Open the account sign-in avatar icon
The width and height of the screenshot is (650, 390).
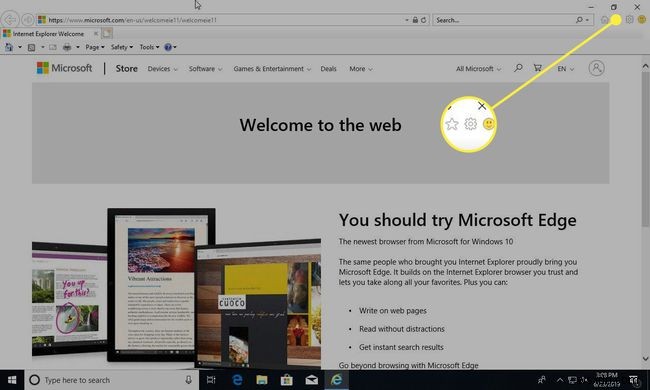coord(596,68)
